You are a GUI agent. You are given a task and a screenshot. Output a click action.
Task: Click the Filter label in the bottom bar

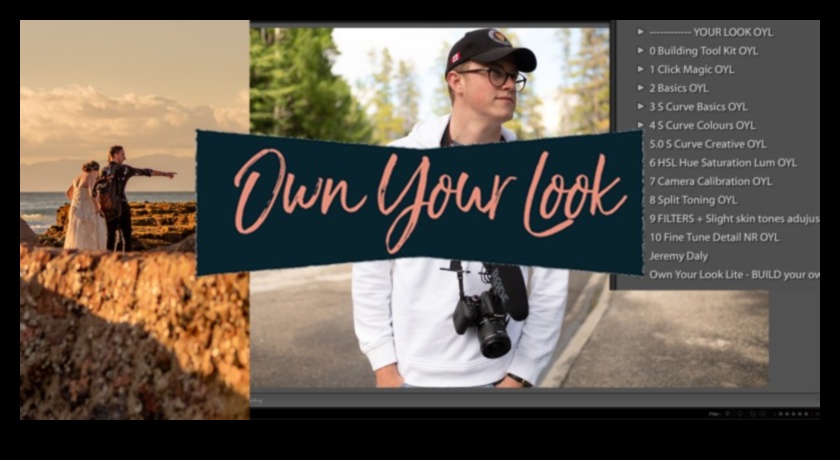coord(713,413)
